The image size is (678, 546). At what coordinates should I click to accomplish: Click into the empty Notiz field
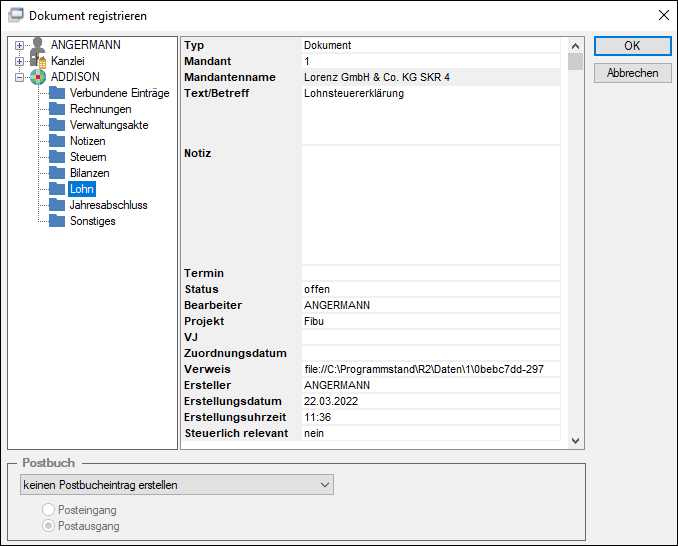(431, 205)
